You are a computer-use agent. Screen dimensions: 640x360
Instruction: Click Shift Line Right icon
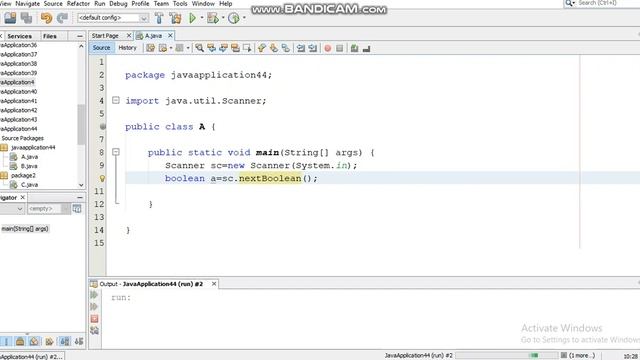click(x=313, y=48)
